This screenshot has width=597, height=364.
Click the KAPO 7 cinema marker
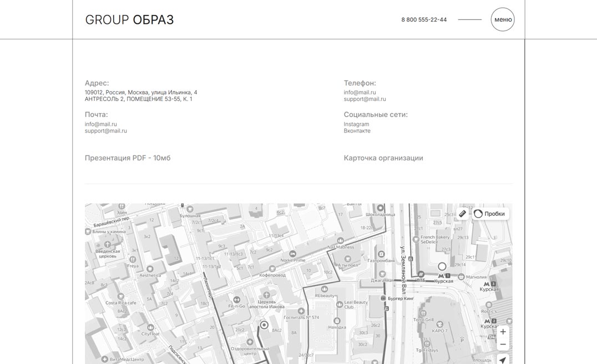click(x=439, y=323)
